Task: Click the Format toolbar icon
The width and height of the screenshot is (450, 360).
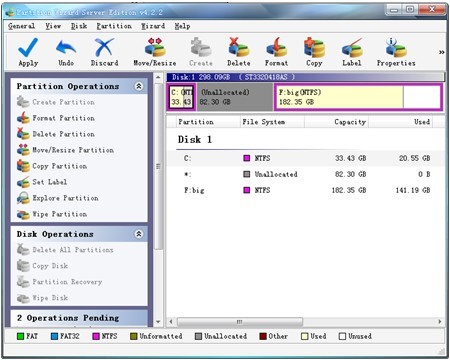Action: click(276, 47)
